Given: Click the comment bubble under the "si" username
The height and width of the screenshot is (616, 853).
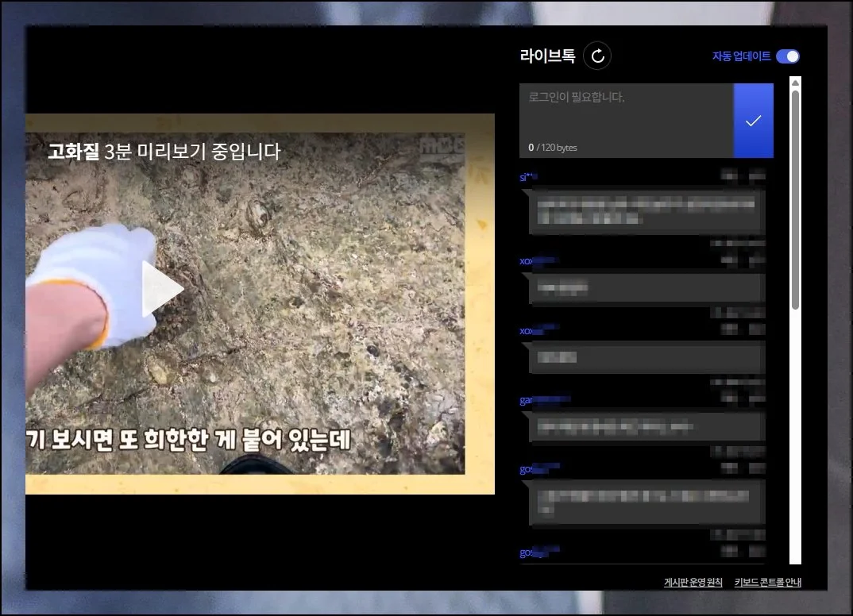Looking at the screenshot, I should [646, 211].
